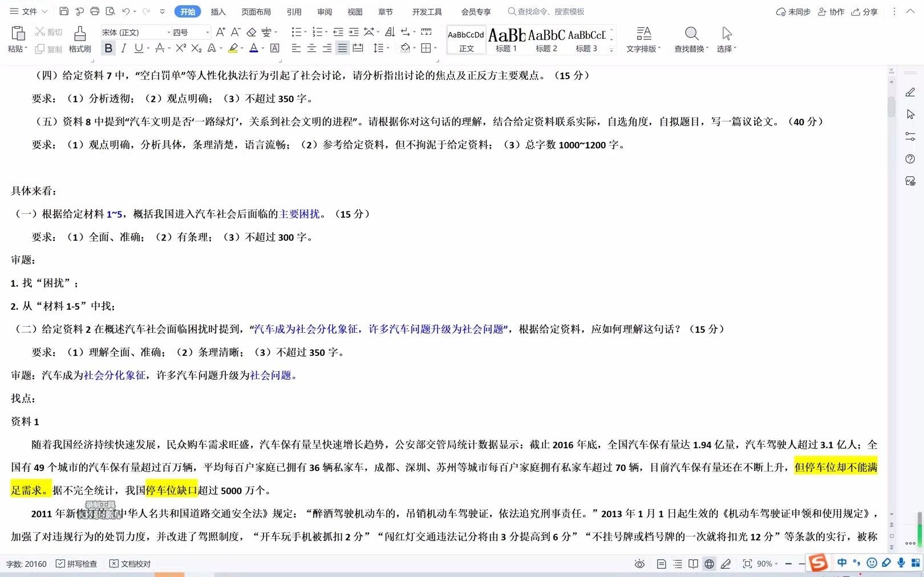Viewport: 924px width, 577px height.
Task: Open Print Preview from the quick access bar
Action: point(110,11)
